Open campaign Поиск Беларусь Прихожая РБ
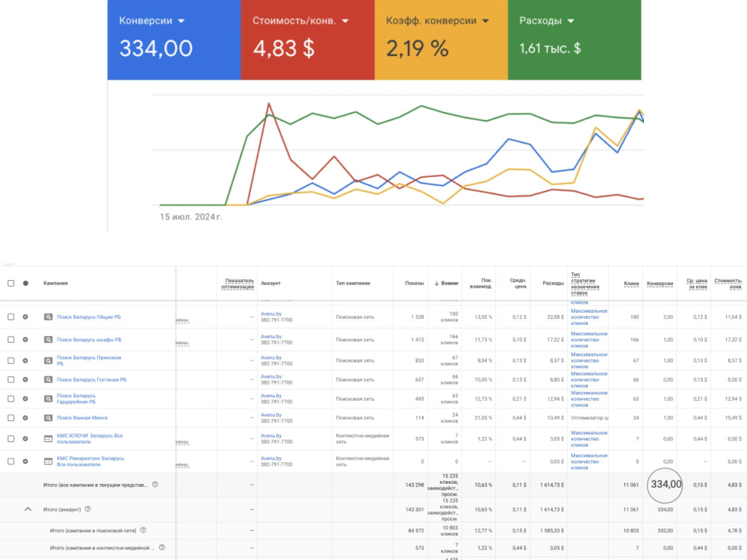The image size is (747, 560). (x=89, y=361)
